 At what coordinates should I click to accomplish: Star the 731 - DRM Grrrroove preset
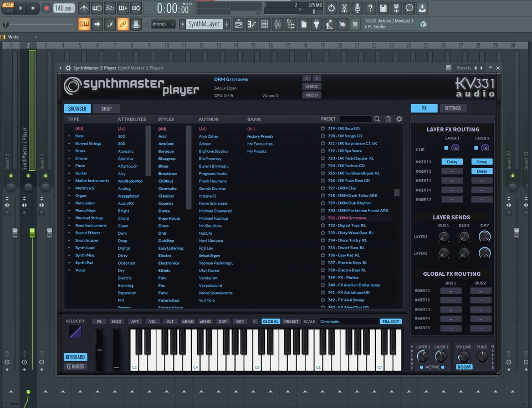click(323, 218)
